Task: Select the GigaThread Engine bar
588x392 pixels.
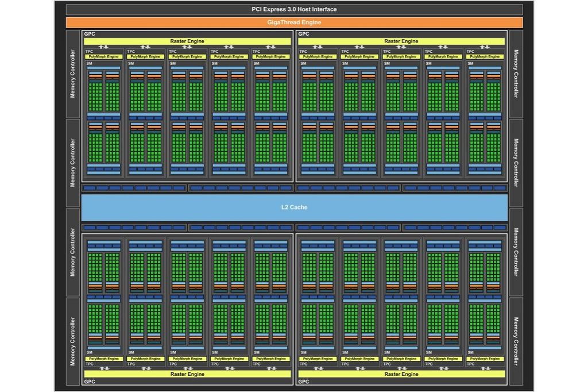Action: (295, 22)
